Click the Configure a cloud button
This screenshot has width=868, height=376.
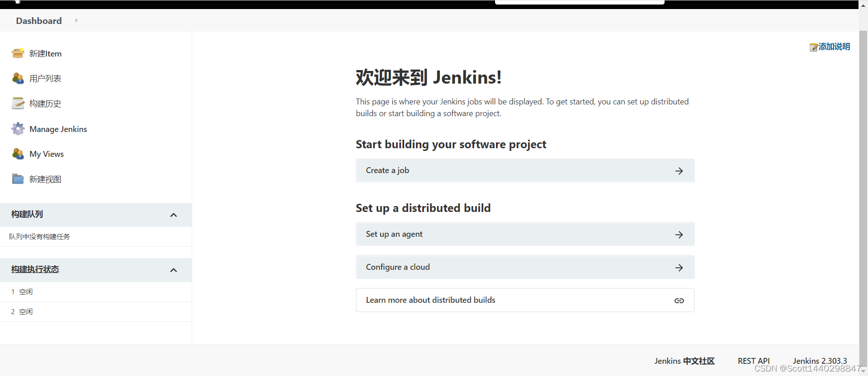[525, 267]
